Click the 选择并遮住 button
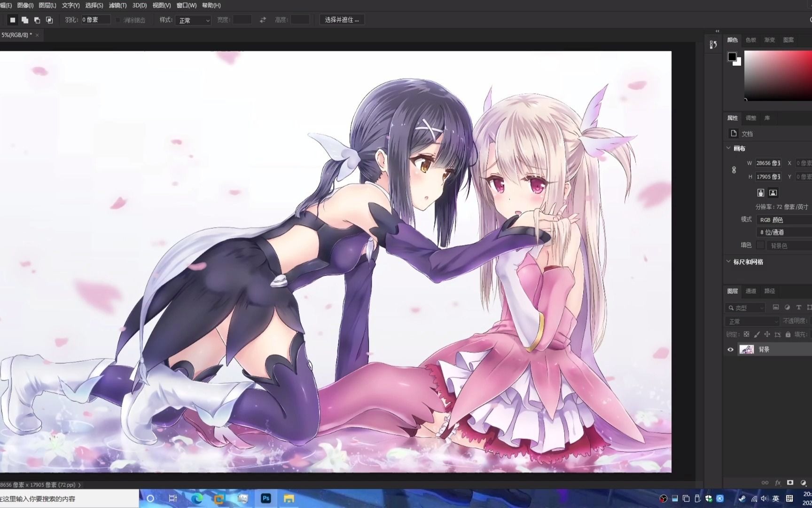The height and width of the screenshot is (508, 812). [x=342, y=20]
